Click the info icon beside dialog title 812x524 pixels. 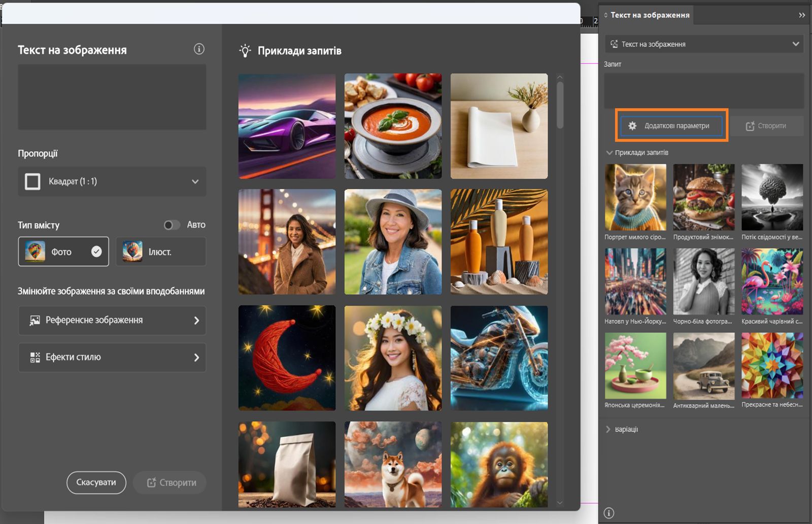(199, 49)
